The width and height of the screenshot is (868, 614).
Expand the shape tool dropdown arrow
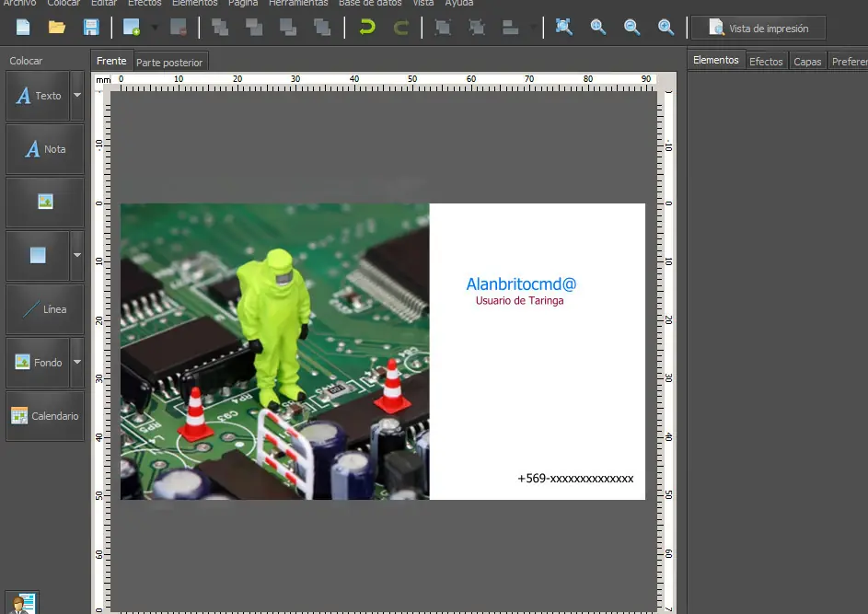tap(77, 256)
